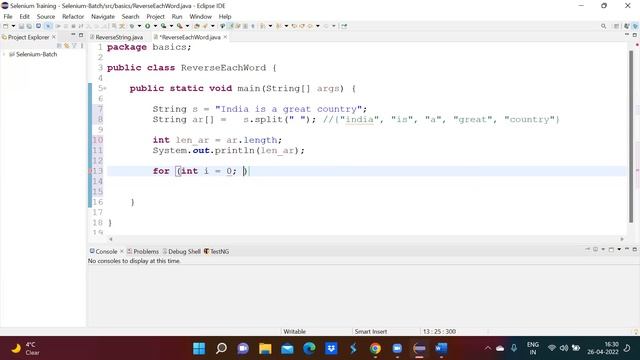Viewport: 640px width, 360px height.
Task: Maximize the Console panel
Action: 635,249
